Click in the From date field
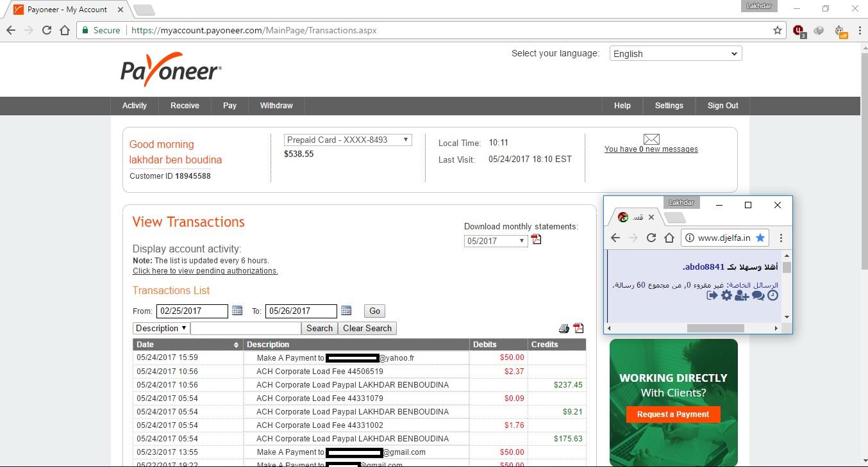 tap(192, 311)
